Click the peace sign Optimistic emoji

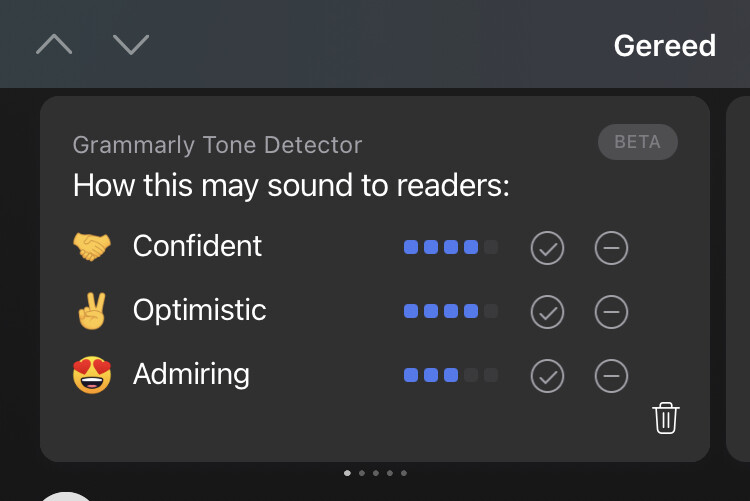pyautogui.click(x=92, y=311)
